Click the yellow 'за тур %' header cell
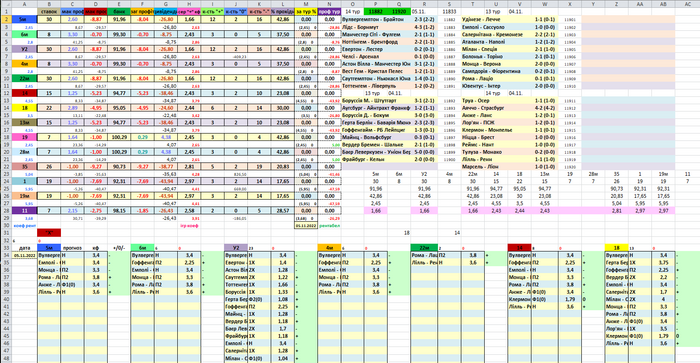 pos(306,11)
